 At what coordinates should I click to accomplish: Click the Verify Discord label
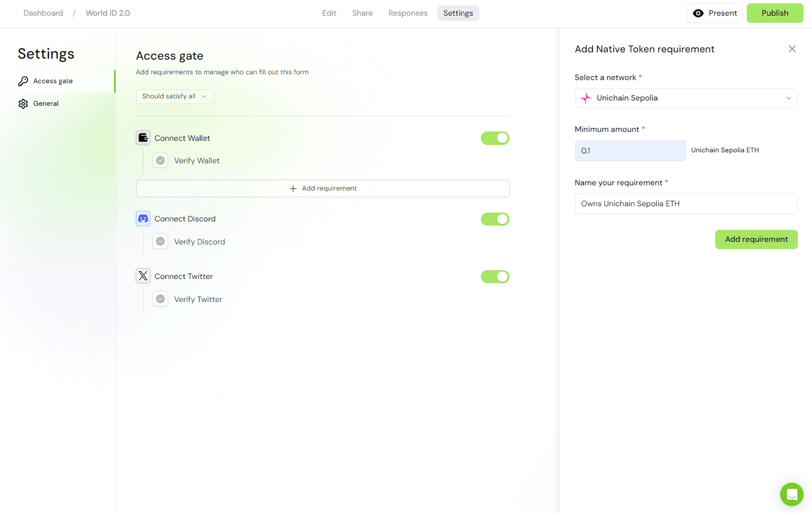(x=199, y=242)
